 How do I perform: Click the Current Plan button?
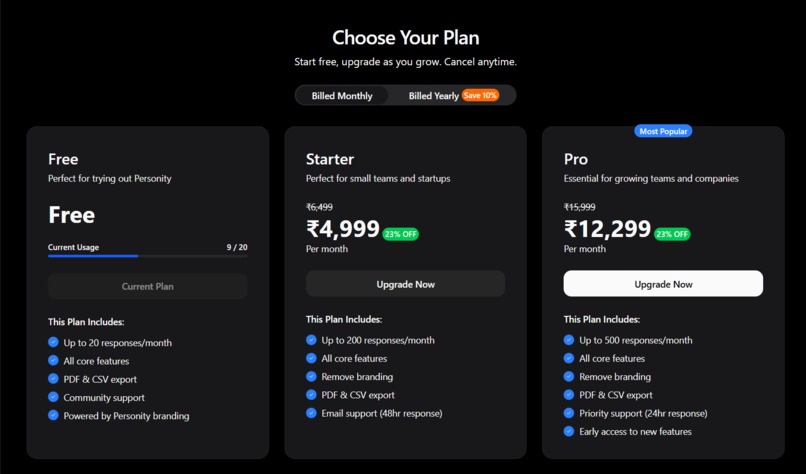pyautogui.click(x=148, y=286)
